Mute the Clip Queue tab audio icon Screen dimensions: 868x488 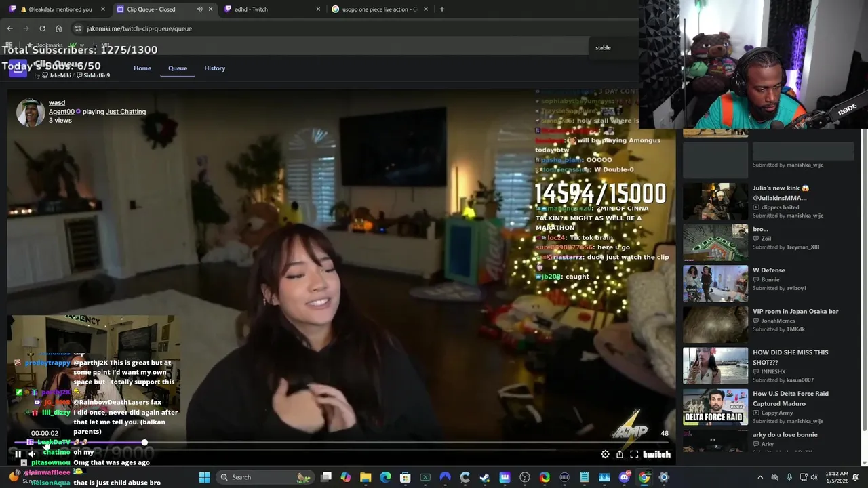(199, 9)
